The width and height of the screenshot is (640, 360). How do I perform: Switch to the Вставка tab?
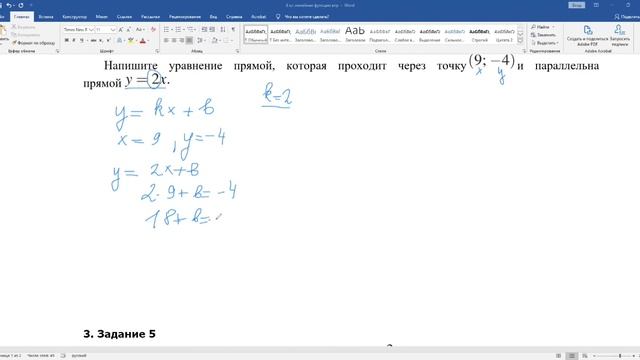pos(46,17)
